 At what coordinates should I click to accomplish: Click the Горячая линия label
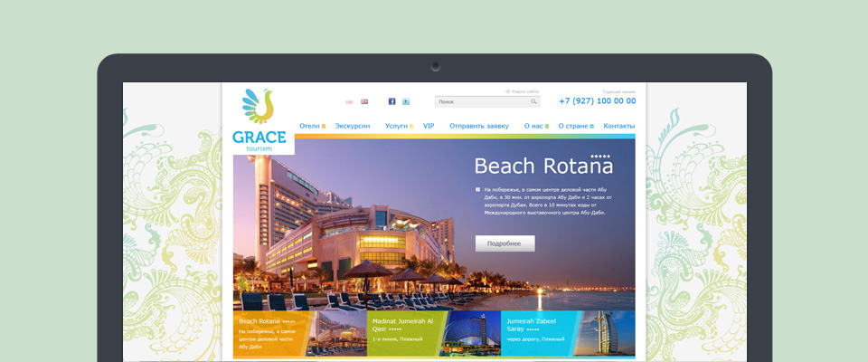coord(619,91)
